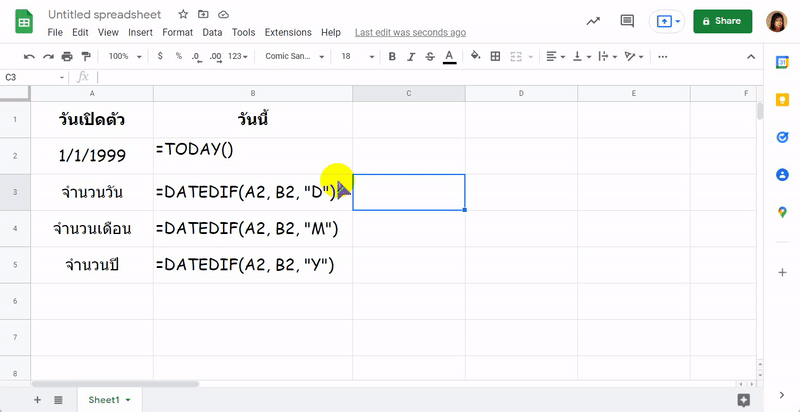Open the More toolbar options
Viewport: 800px width, 412px height.
[x=662, y=57]
